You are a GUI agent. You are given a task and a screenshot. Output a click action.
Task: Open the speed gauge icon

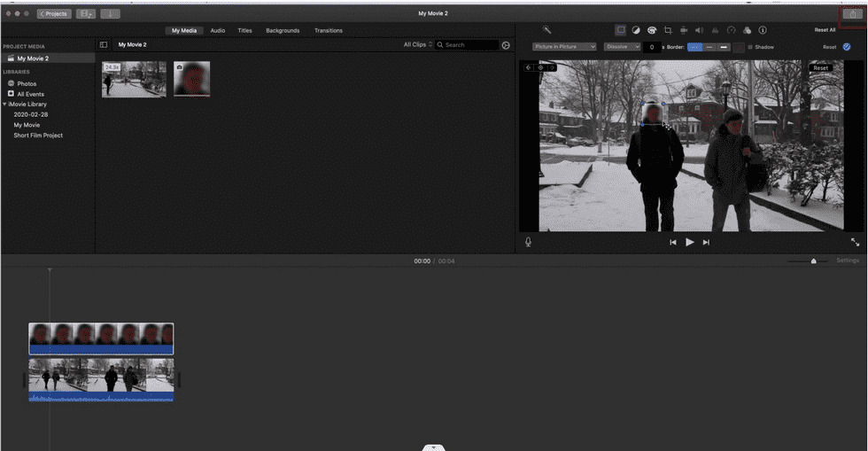pos(731,30)
